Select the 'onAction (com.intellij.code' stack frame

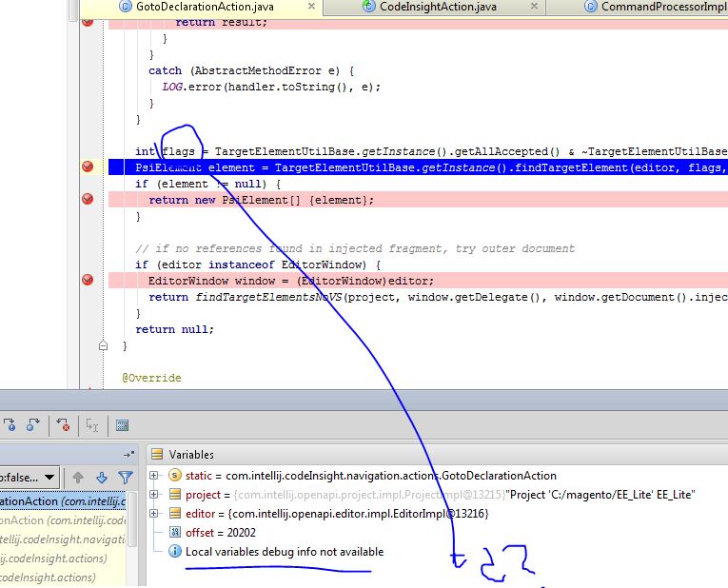(63, 520)
